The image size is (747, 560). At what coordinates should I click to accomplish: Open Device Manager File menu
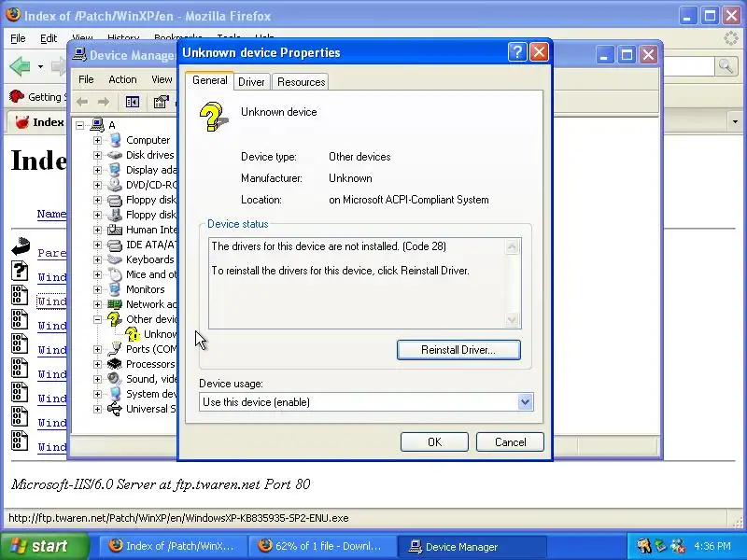pyautogui.click(x=86, y=79)
